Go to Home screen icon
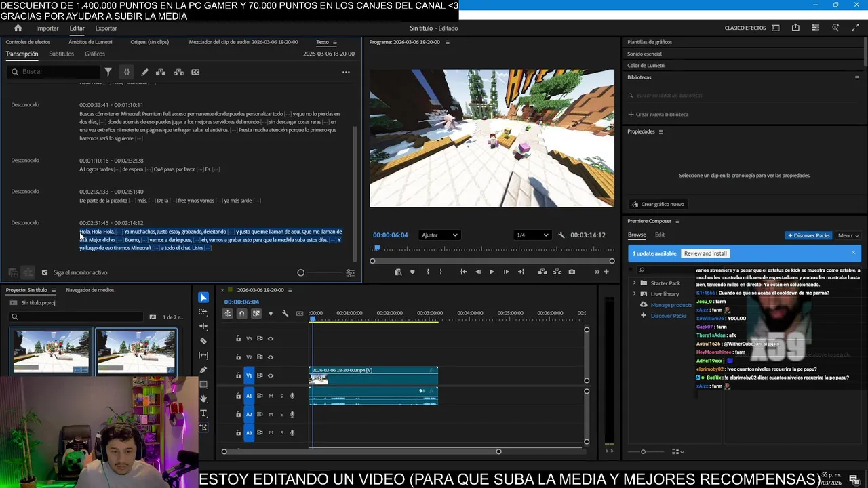This screenshot has width=868, height=488. coord(18,28)
